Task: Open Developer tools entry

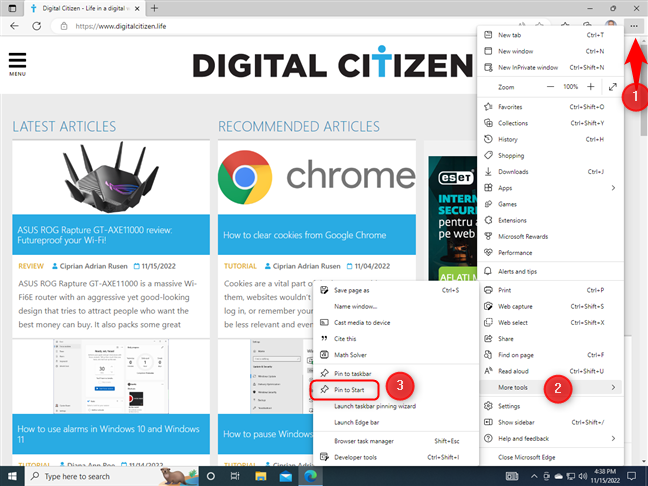Action: click(x=396, y=457)
